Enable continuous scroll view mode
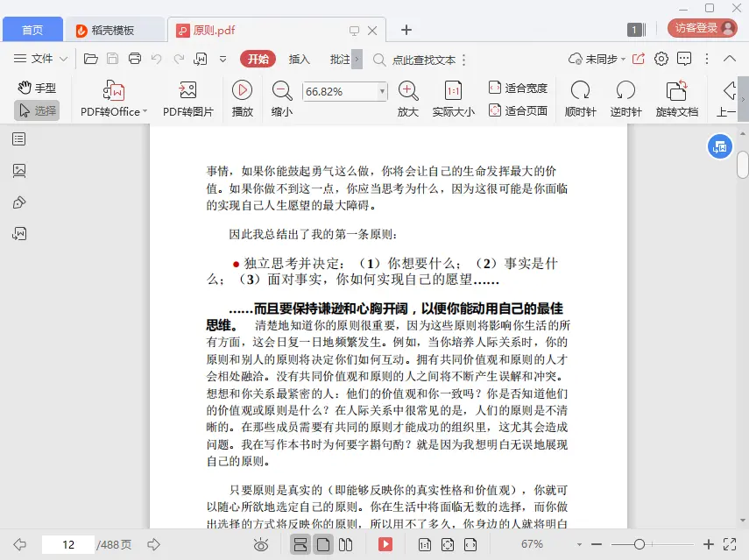Image resolution: width=749 pixels, height=560 pixels. [300, 544]
